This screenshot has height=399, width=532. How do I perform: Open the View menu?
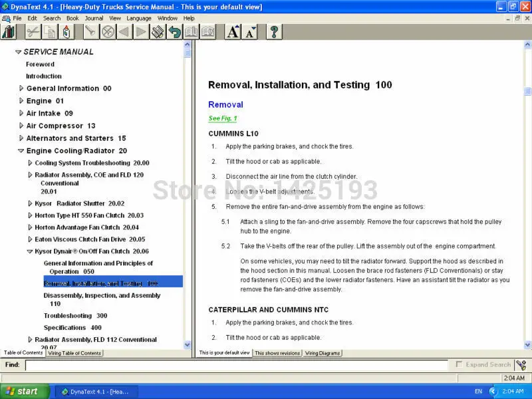[114, 19]
